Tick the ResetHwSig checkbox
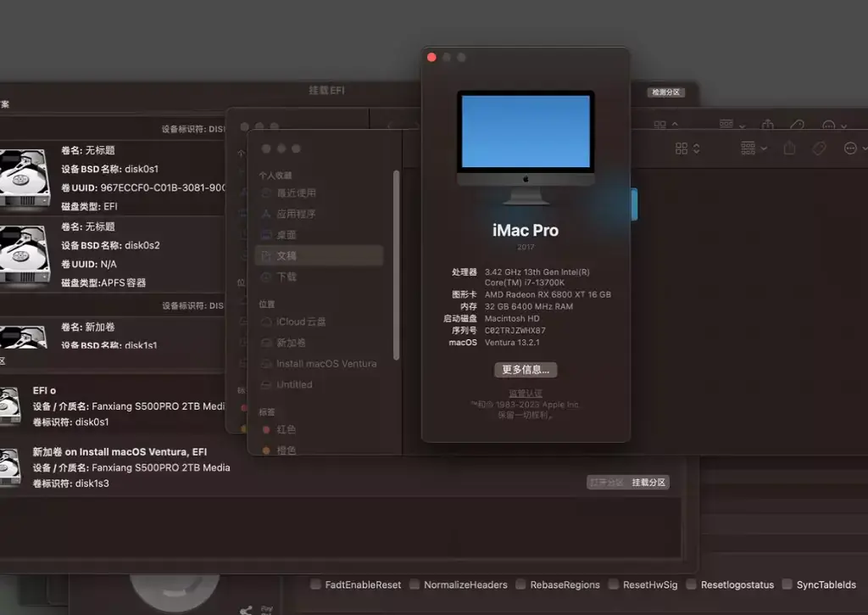The image size is (868, 615). click(x=614, y=584)
